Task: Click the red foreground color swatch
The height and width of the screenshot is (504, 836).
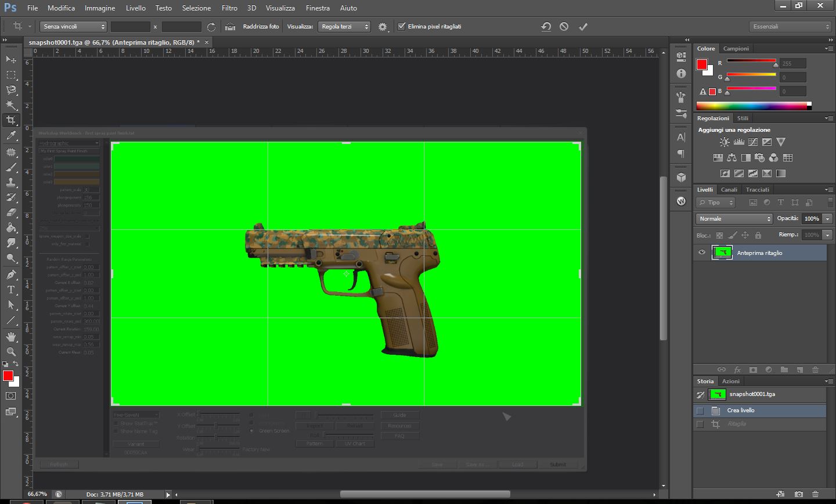Action: pyautogui.click(x=8, y=376)
